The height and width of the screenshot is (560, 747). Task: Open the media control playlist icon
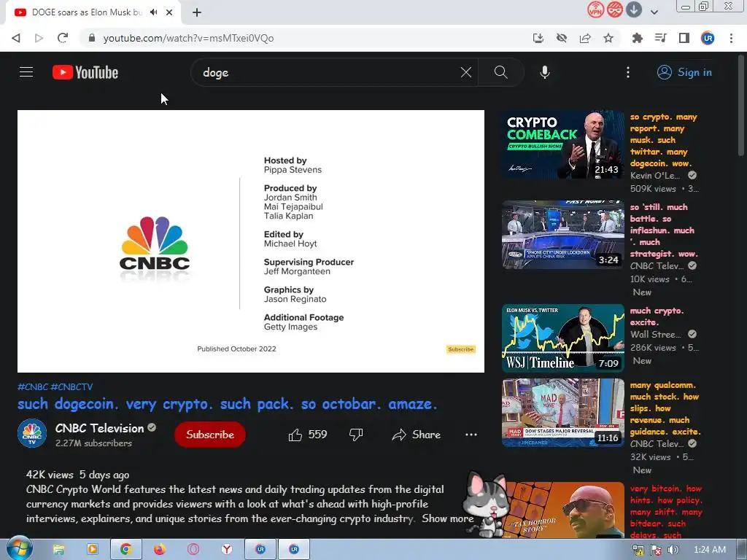coord(660,38)
